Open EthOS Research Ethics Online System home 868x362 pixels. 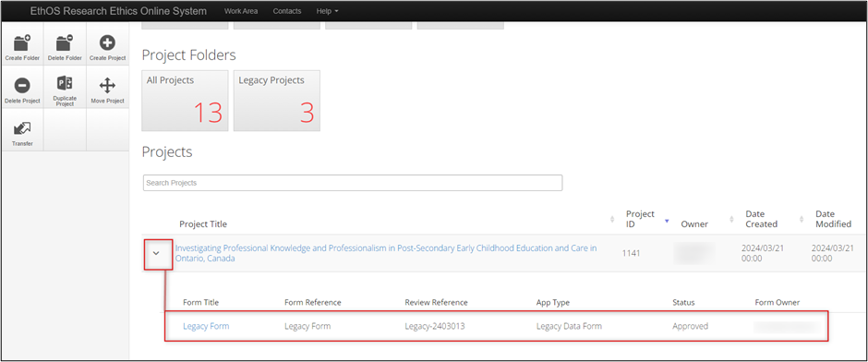point(118,11)
